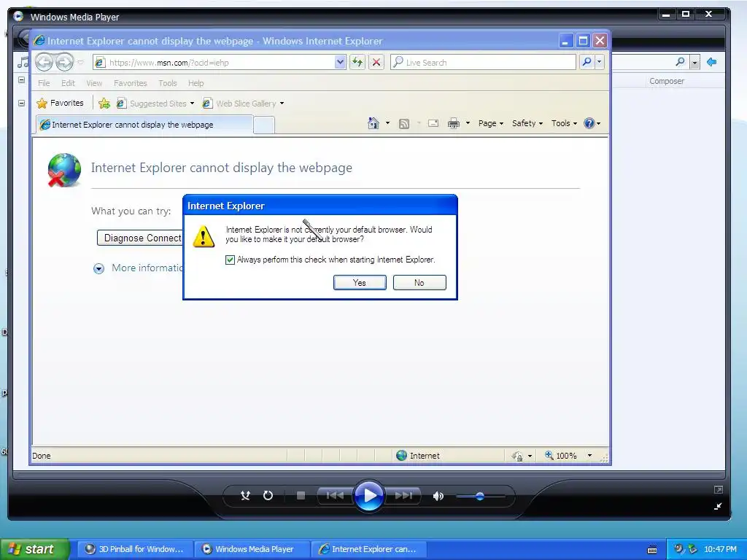Viewport: 747px width, 560px height.
Task: Click the RSS feeds icon
Action: (x=404, y=124)
